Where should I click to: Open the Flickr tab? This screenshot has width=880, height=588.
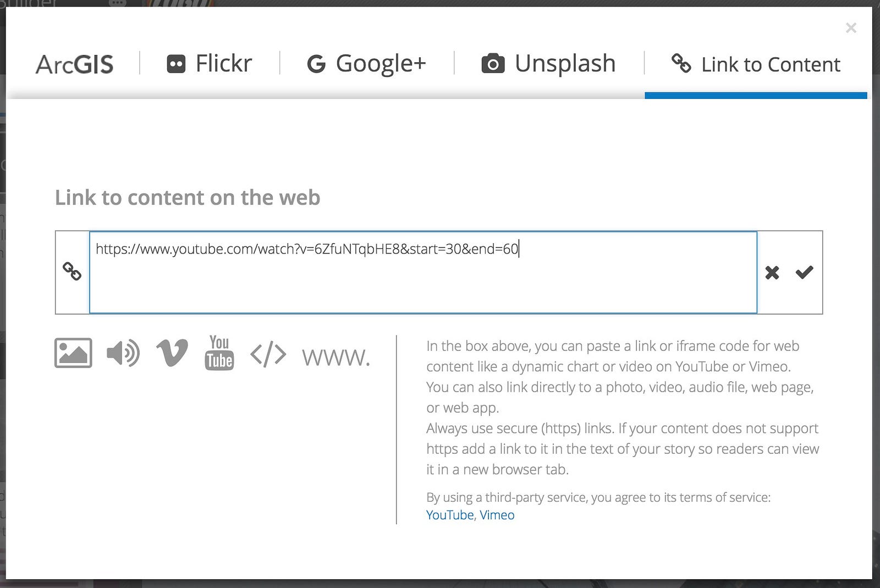(x=209, y=64)
